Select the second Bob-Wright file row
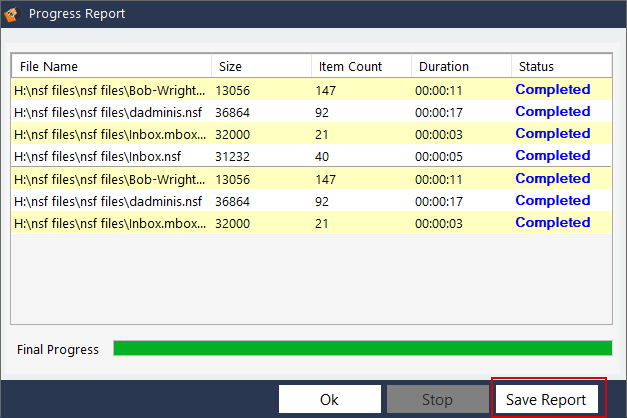Viewport: 627px width, 418px height. pos(109,179)
